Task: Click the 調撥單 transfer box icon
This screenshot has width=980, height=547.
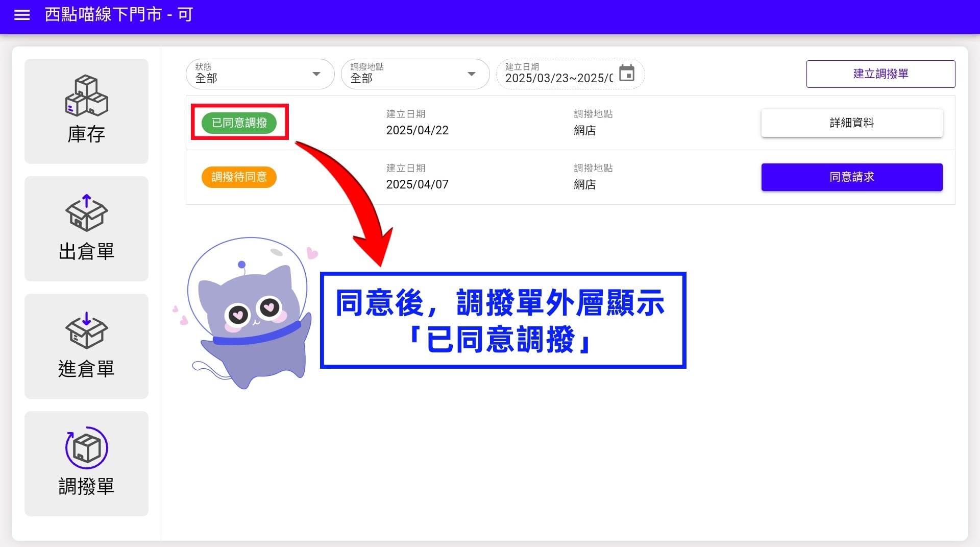Action: click(86, 447)
